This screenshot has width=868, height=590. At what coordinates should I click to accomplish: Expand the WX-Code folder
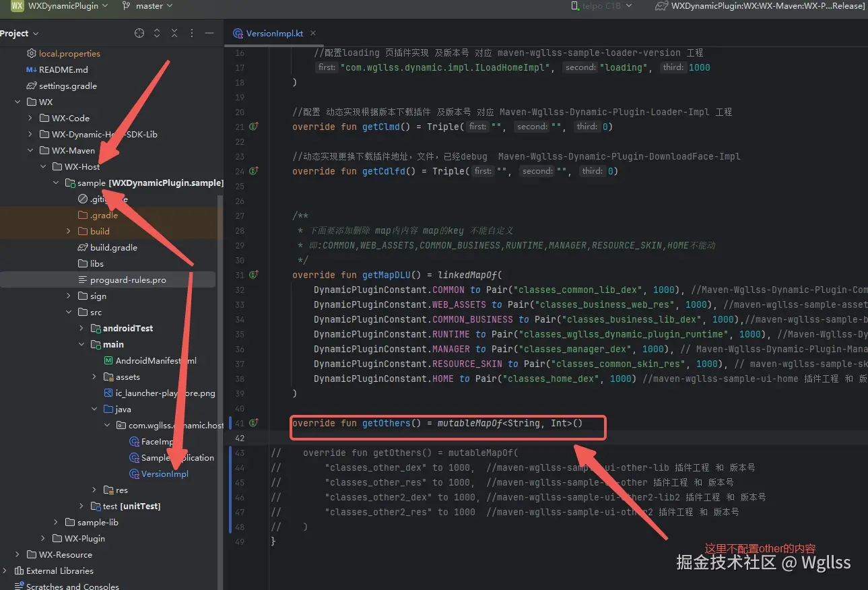[30, 118]
